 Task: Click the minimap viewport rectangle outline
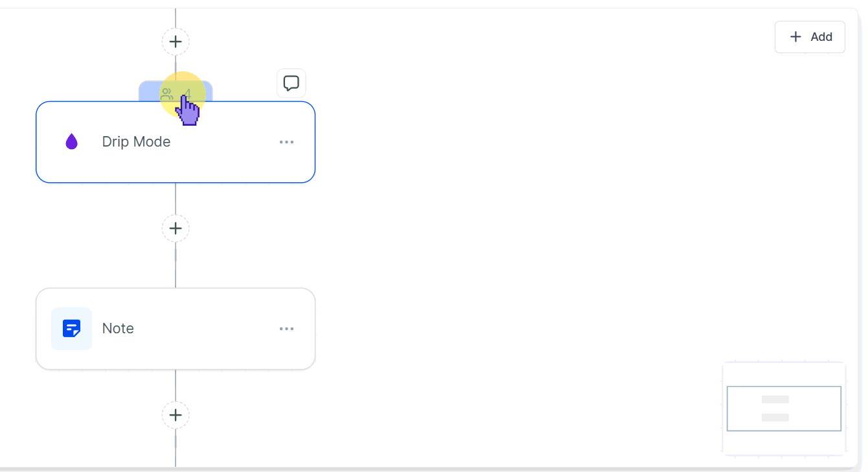[727, 408]
